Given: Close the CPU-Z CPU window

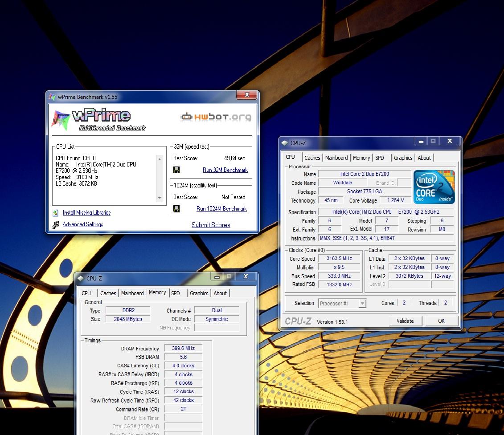Looking at the screenshot, I should coord(450,141).
